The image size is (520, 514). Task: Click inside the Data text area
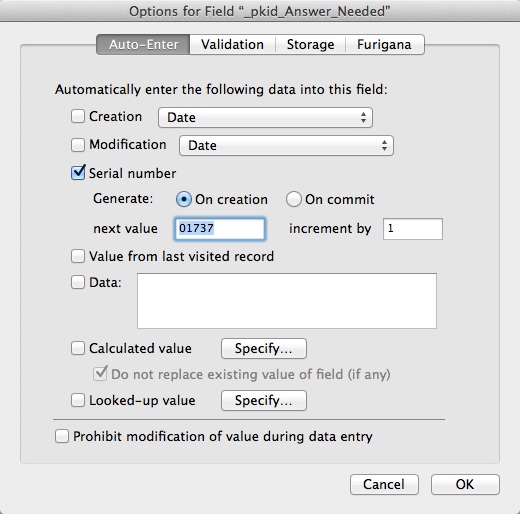[287, 301]
